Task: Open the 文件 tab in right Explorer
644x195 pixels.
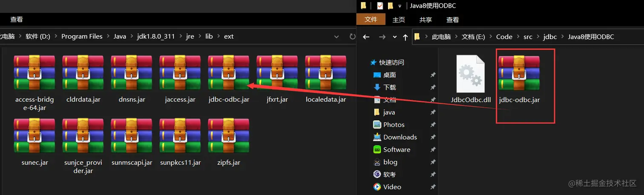Action: tap(371, 20)
